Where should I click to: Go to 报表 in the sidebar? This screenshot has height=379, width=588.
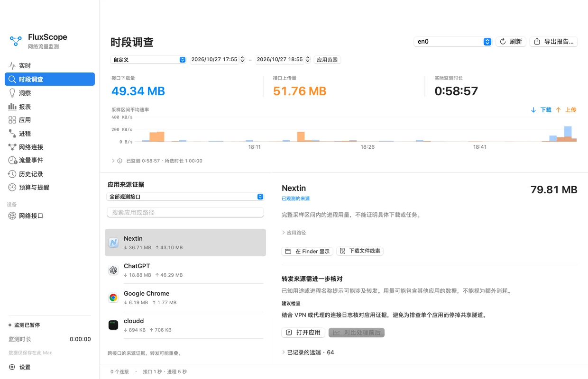coord(50,107)
